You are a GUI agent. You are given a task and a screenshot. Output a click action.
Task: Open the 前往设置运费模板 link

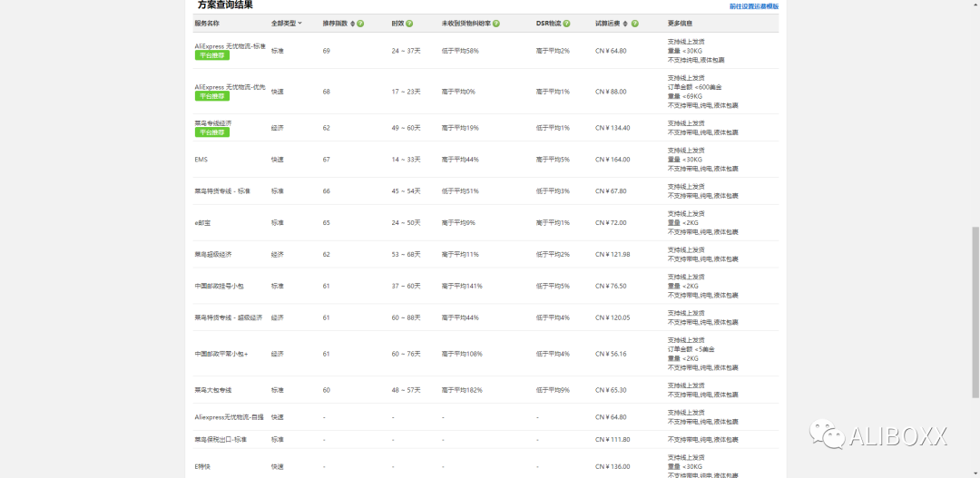pos(754,6)
